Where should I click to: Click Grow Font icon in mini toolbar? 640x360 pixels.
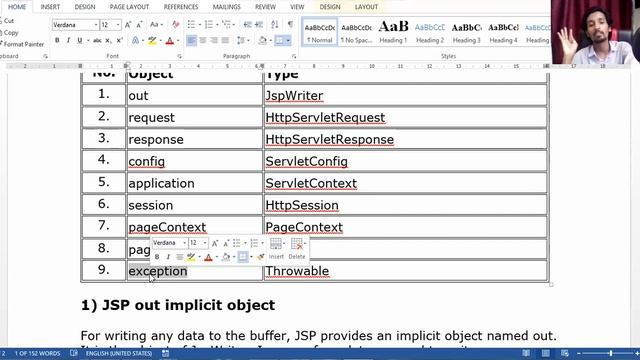[x=215, y=243]
